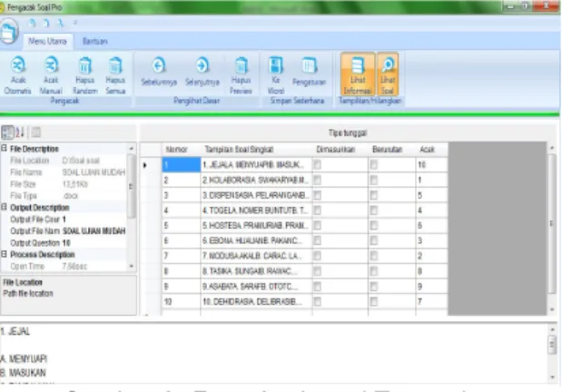Click the second quick access toolbar icon
This screenshot has width=562, height=392.
[46, 24]
